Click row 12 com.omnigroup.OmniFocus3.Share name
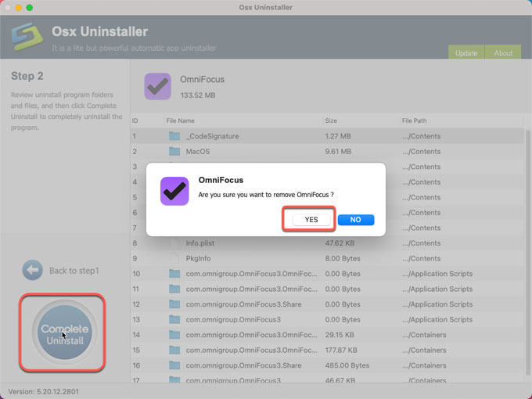This screenshot has height=399, width=532. click(243, 304)
